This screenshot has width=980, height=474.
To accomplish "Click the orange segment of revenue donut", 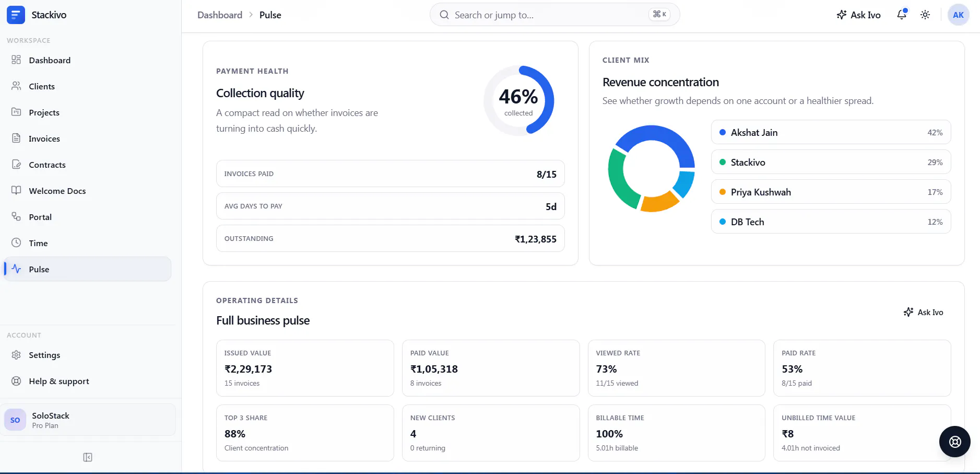I will click(x=659, y=202).
